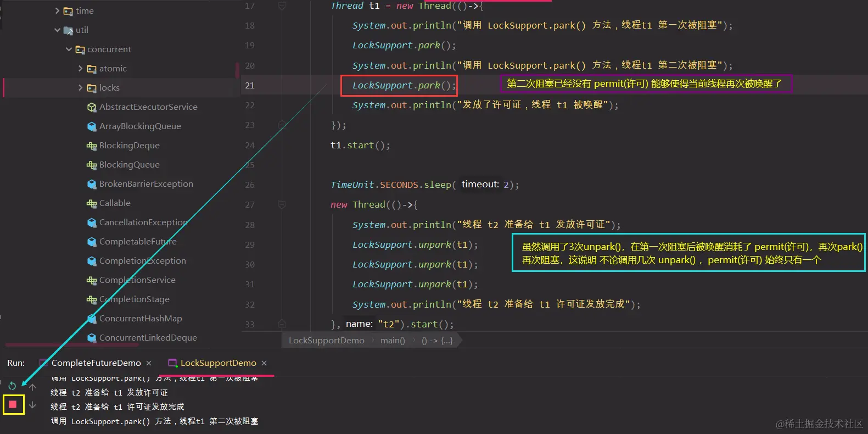868x434 pixels.
Task: Click the first LockSupport.unpark(t1) at line 29
Action: tap(415, 245)
